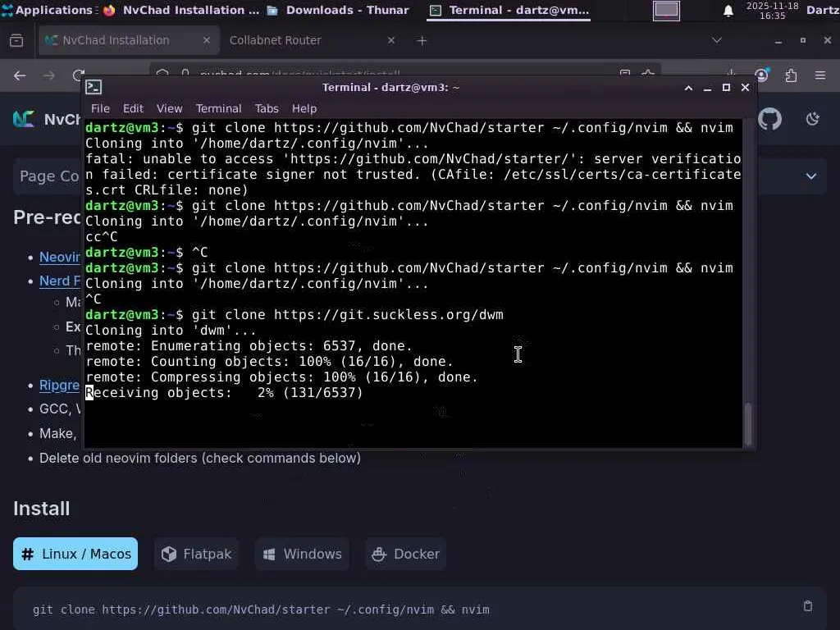
Task: Open Firefox extensions puzzle icon
Action: (792, 75)
